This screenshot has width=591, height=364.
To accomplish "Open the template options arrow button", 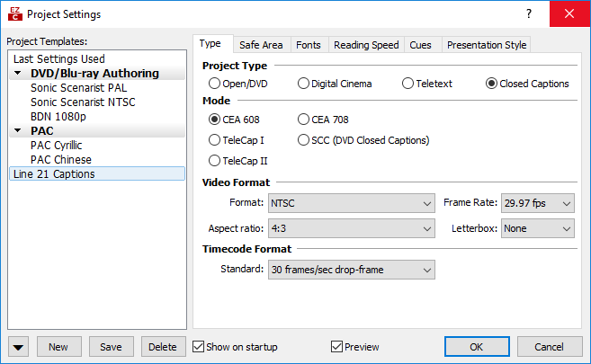I will click(x=18, y=347).
